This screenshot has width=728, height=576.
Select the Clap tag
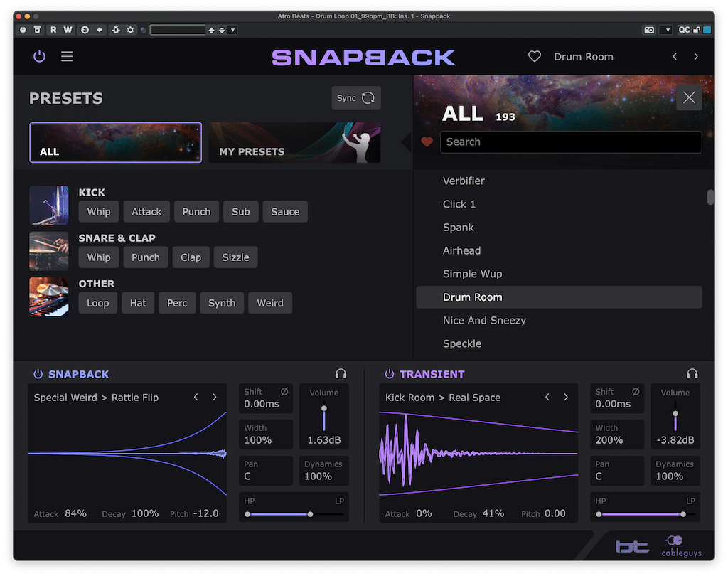(x=191, y=257)
